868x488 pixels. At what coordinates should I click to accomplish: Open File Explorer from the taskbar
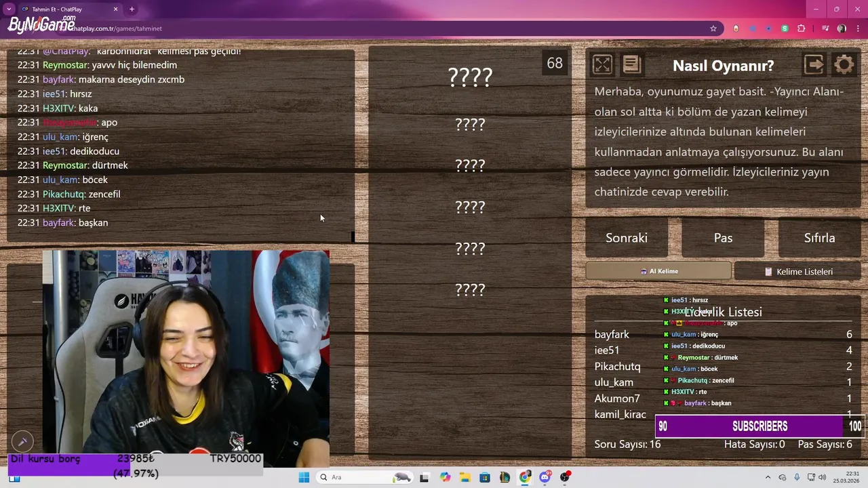point(465,477)
